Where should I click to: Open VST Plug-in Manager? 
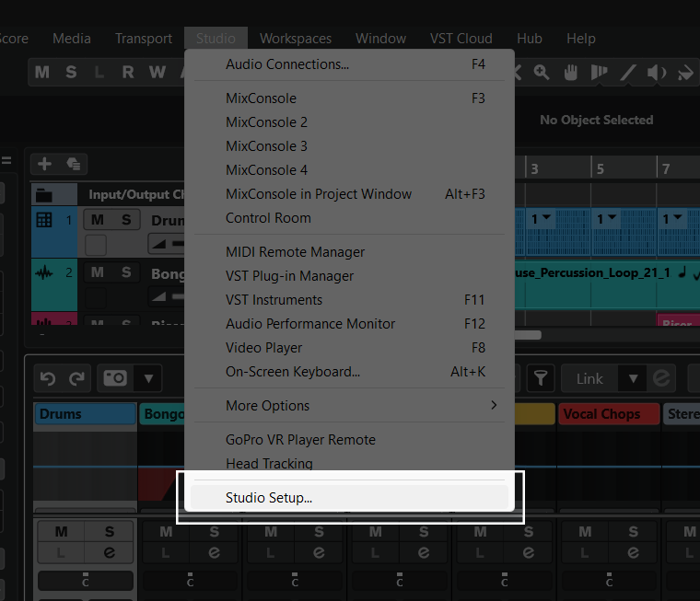pos(349,276)
